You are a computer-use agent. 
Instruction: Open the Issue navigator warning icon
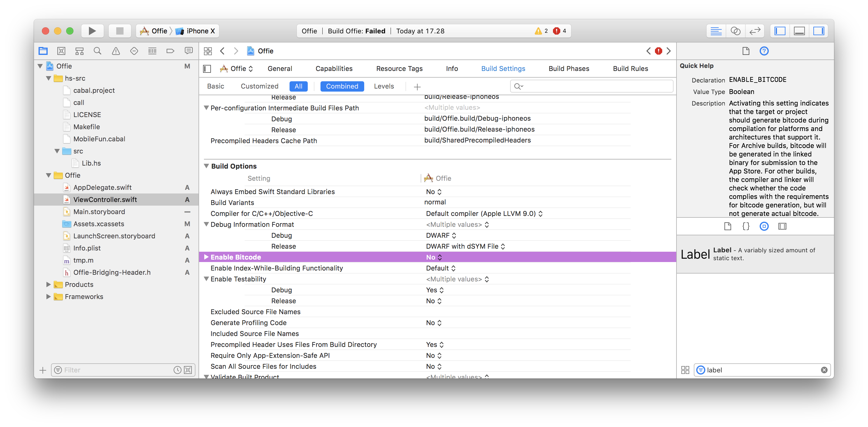(x=116, y=51)
